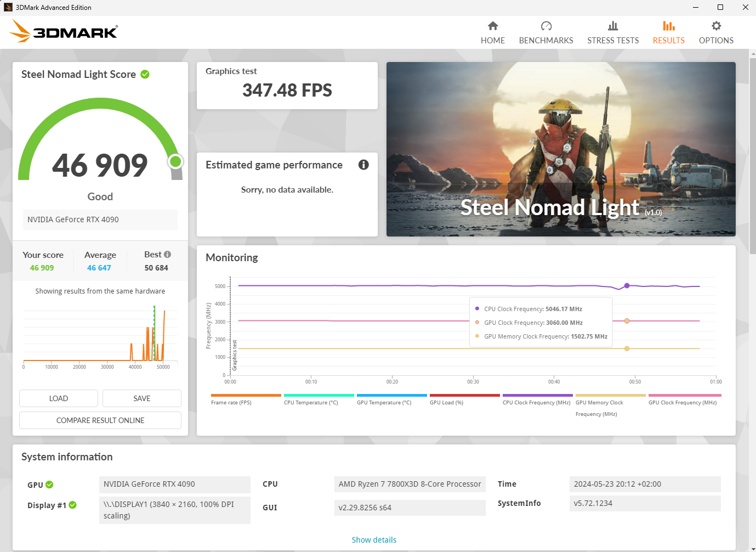Click COMPARE RESULT ONLINE button
Image resolution: width=756 pixels, height=552 pixels.
(x=100, y=420)
